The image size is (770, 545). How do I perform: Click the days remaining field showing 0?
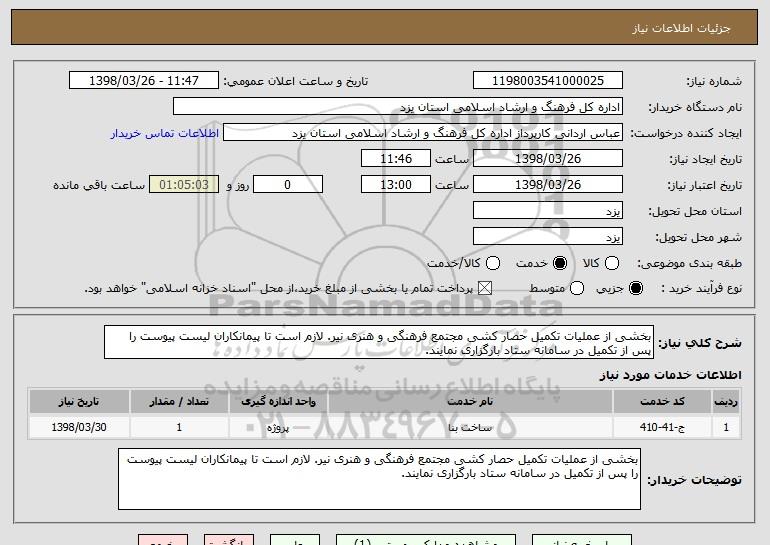tap(288, 185)
